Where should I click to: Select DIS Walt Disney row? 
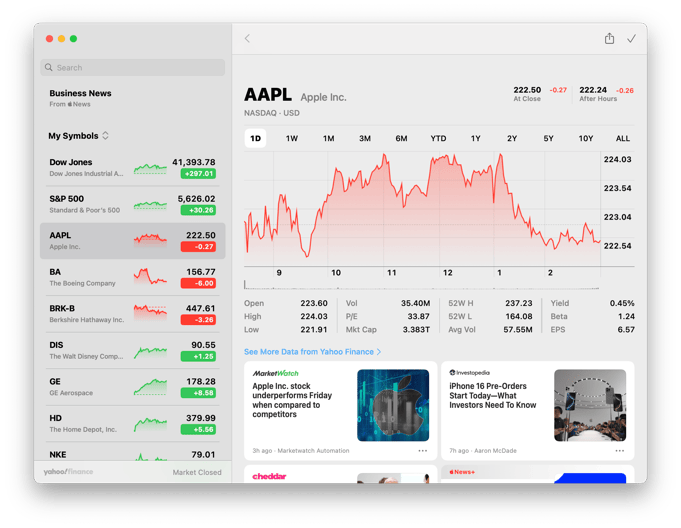132,350
